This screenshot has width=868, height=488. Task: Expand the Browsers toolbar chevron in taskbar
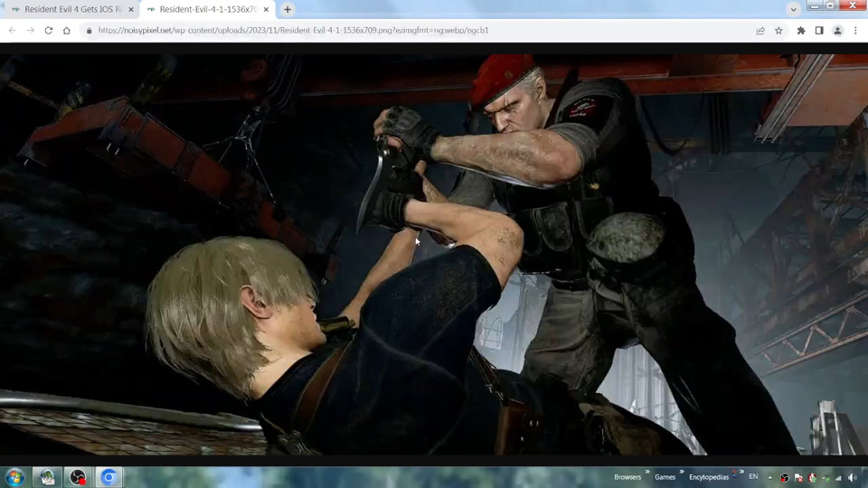pyautogui.click(x=647, y=473)
